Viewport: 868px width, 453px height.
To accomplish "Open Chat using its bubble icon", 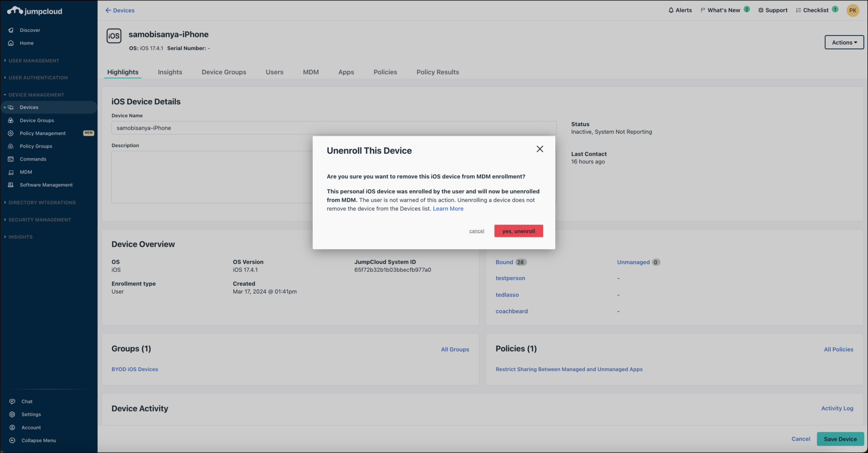I will coord(12,402).
